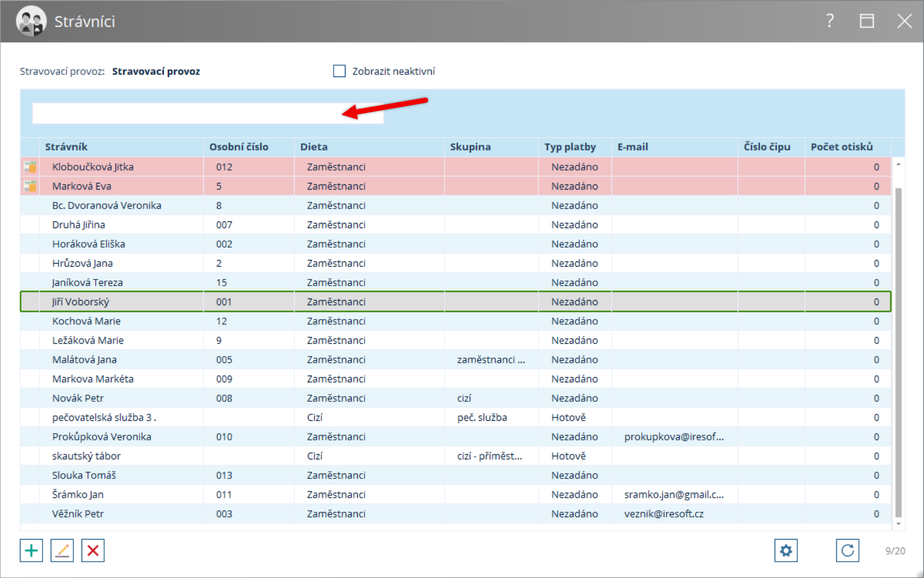Open the gear settings button
Viewport: 924px width, 578px height.
786,550
